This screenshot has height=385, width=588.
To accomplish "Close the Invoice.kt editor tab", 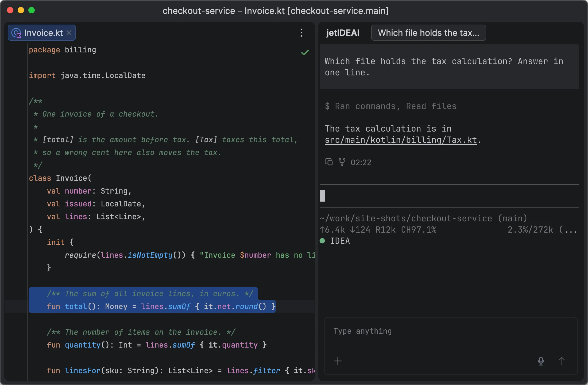I will pos(69,33).
